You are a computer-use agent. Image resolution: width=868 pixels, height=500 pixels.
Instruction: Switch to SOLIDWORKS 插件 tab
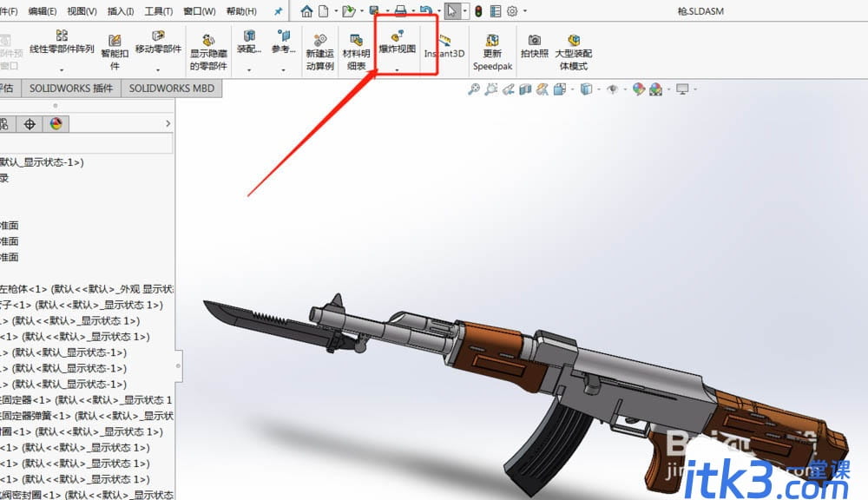point(71,89)
